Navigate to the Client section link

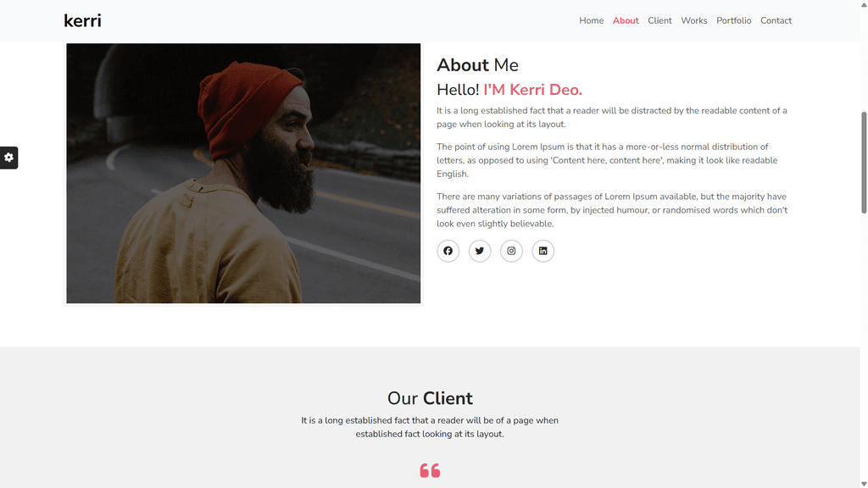pyautogui.click(x=659, y=20)
